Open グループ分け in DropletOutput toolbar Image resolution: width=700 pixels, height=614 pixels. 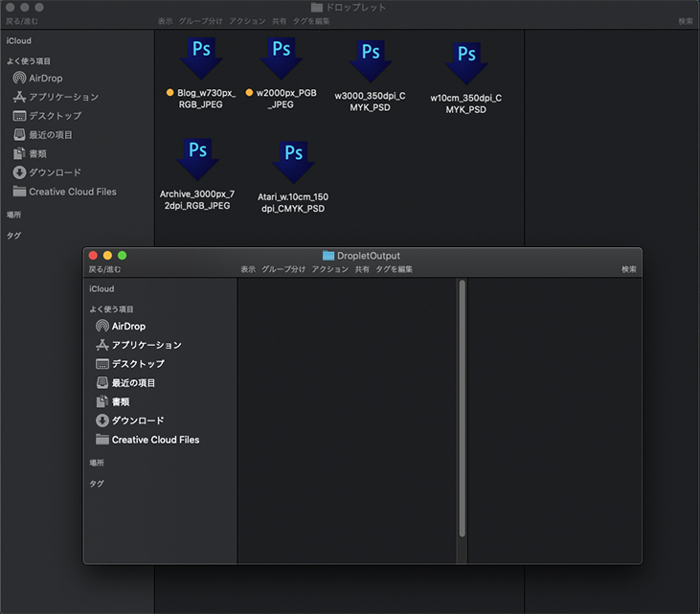[x=283, y=269]
